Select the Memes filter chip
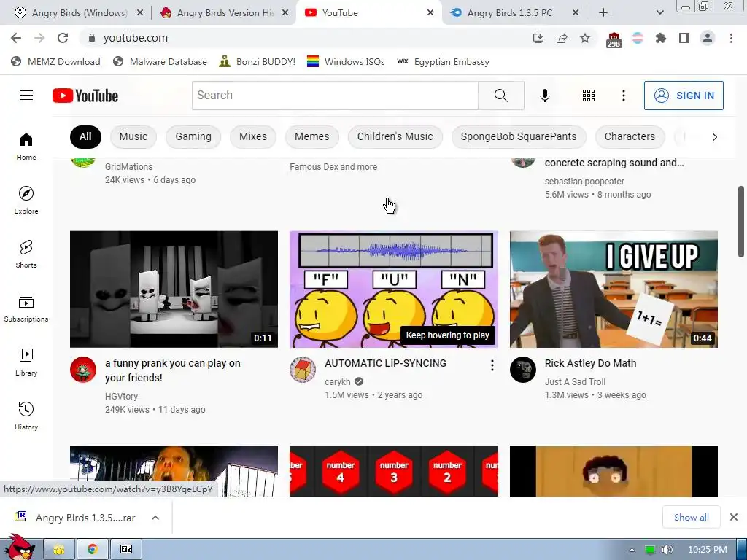The image size is (747, 560). [311, 136]
